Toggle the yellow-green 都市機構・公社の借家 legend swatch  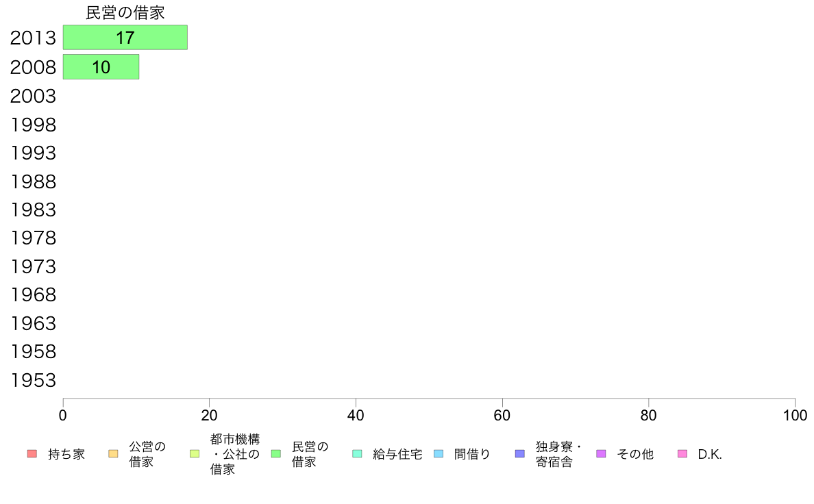pos(195,453)
